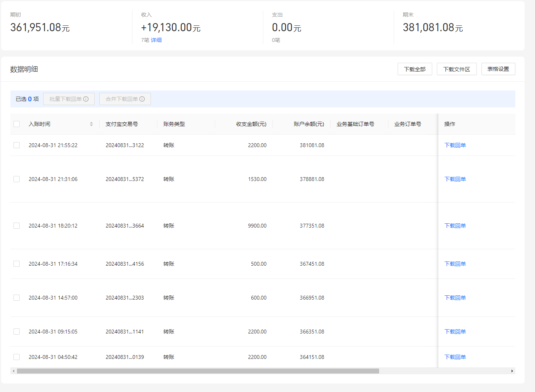Screen dimensions: 535x392
Task: Click the horizontal table scrollbar thumb
Action: point(198,371)
